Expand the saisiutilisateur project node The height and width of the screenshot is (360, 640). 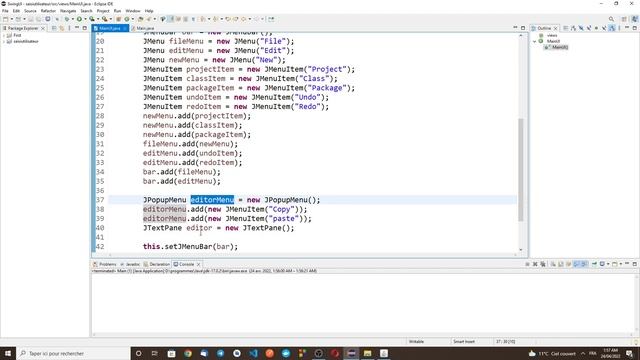pos(4,42)
